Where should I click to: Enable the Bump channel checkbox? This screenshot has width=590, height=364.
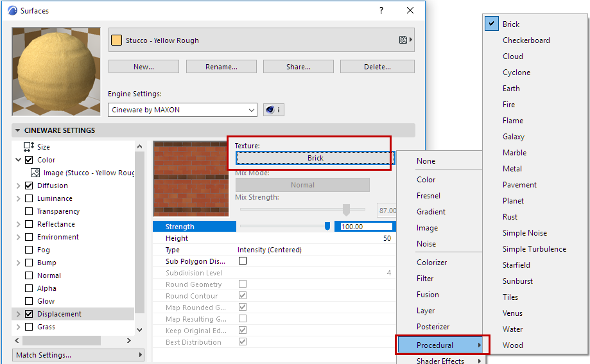pos(29,263)
